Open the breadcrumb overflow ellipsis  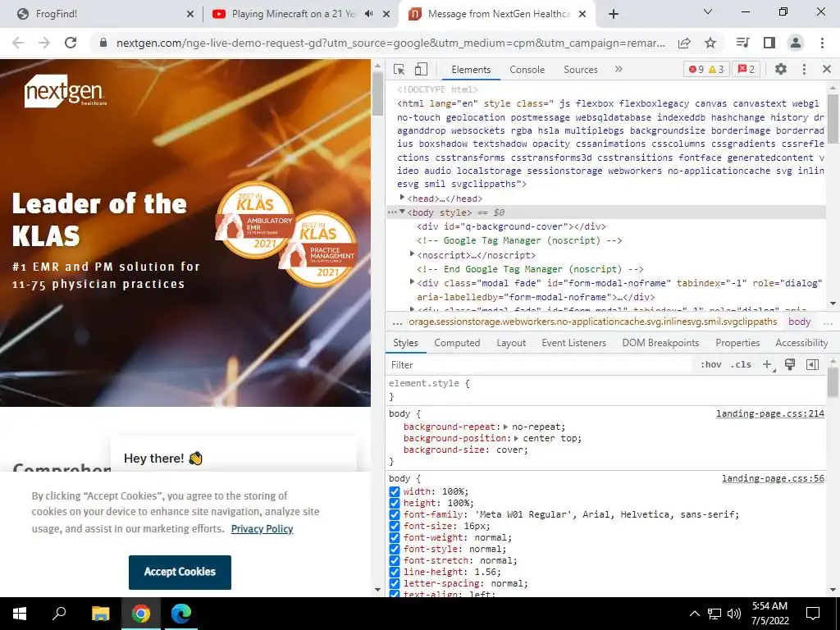(398, 322)
